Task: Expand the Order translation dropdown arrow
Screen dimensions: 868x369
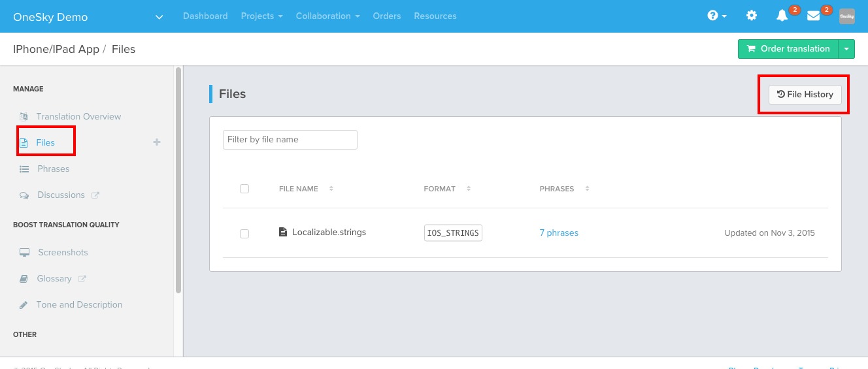Action: pos(846,49)
